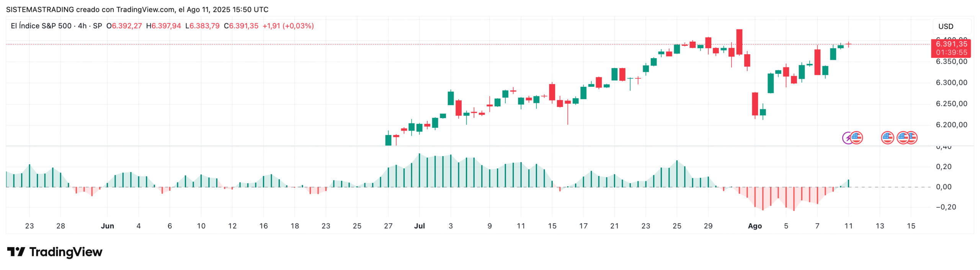Click the Jun label on the time axis
Viewport: 980px width, 270px height.
107,226
